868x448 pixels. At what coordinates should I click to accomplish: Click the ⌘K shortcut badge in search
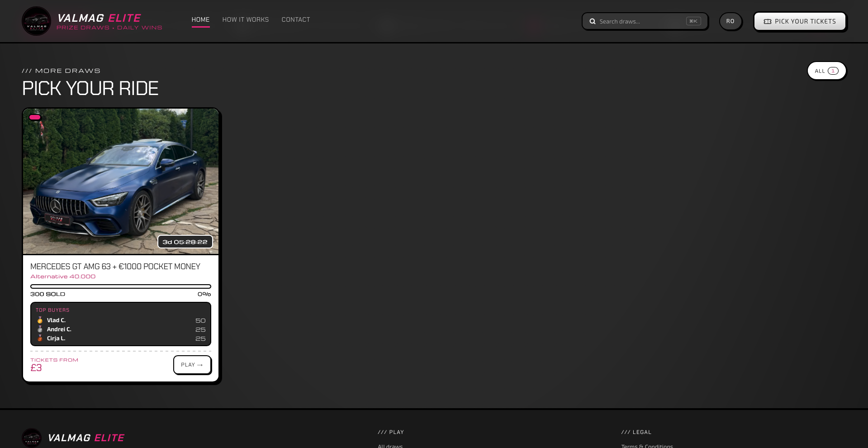pyautogui.click(x=693, y=21)
